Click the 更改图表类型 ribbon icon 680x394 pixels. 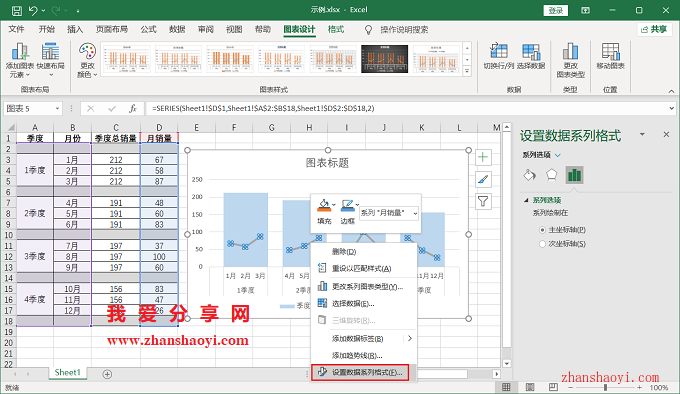[570, 61]
